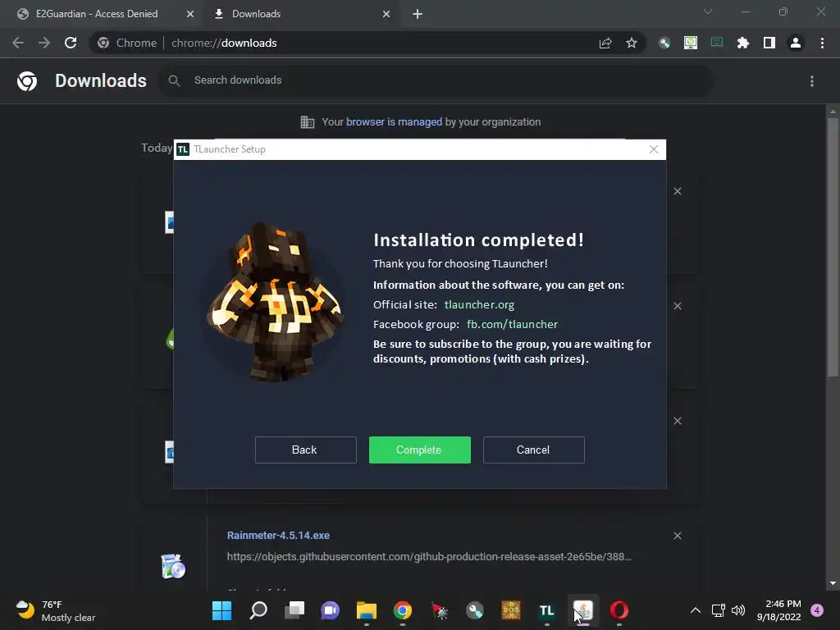
Task: Open the Opera browser taskbar icon
Action: [x=619, y=610]
